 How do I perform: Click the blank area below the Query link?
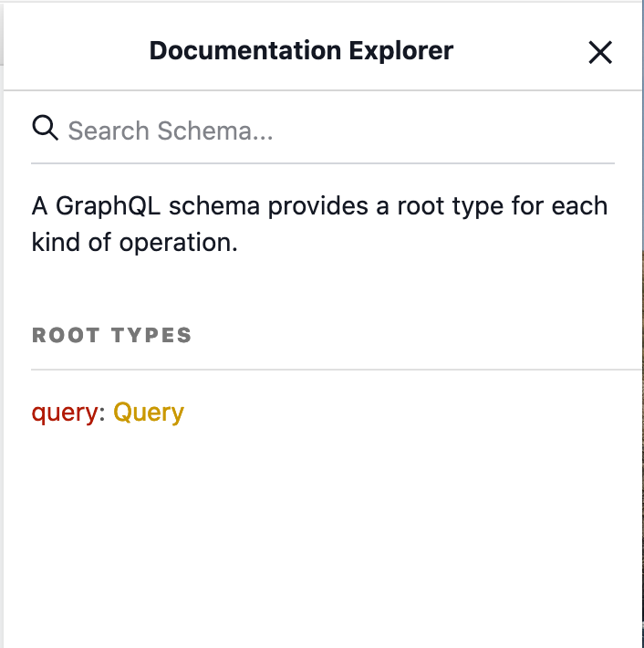319,529
